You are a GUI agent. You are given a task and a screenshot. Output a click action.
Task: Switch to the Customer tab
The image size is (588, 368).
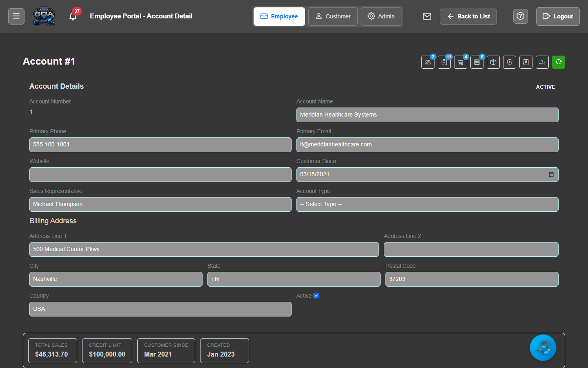(333, 16)
